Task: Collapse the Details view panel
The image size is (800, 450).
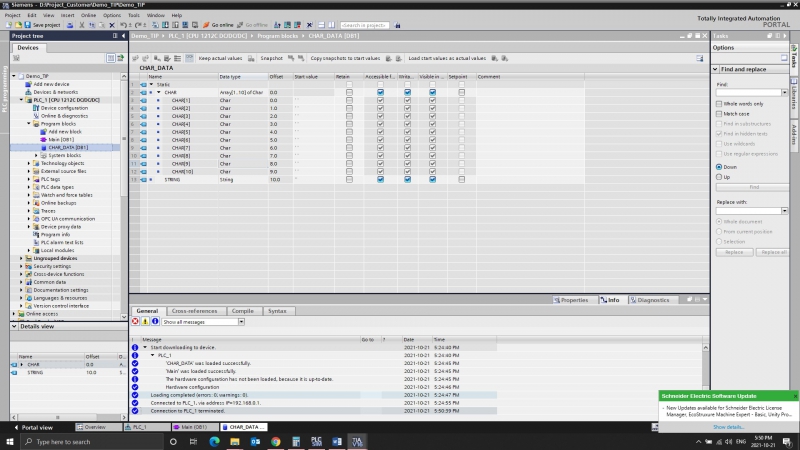Action: (x=14, y=326)
